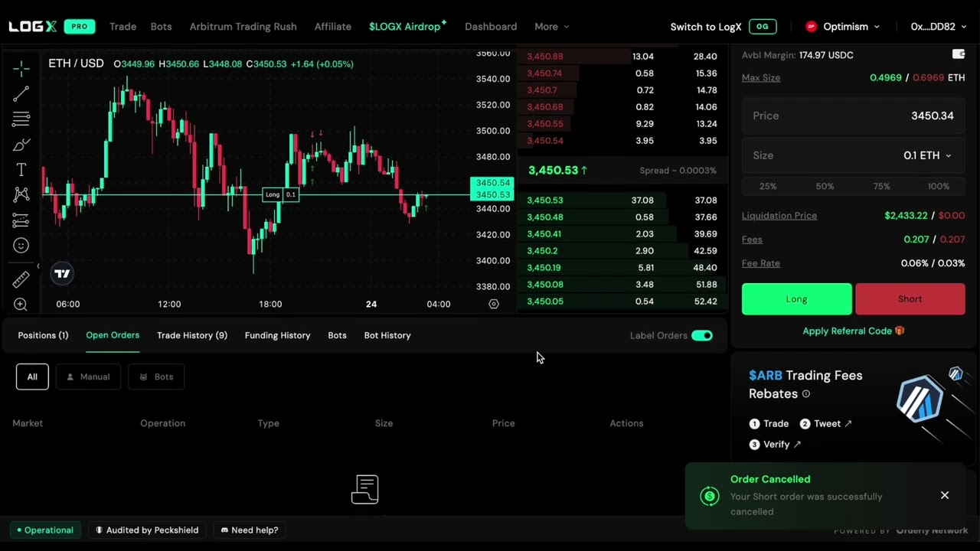Click the Optimism network logo

(811, 27)
